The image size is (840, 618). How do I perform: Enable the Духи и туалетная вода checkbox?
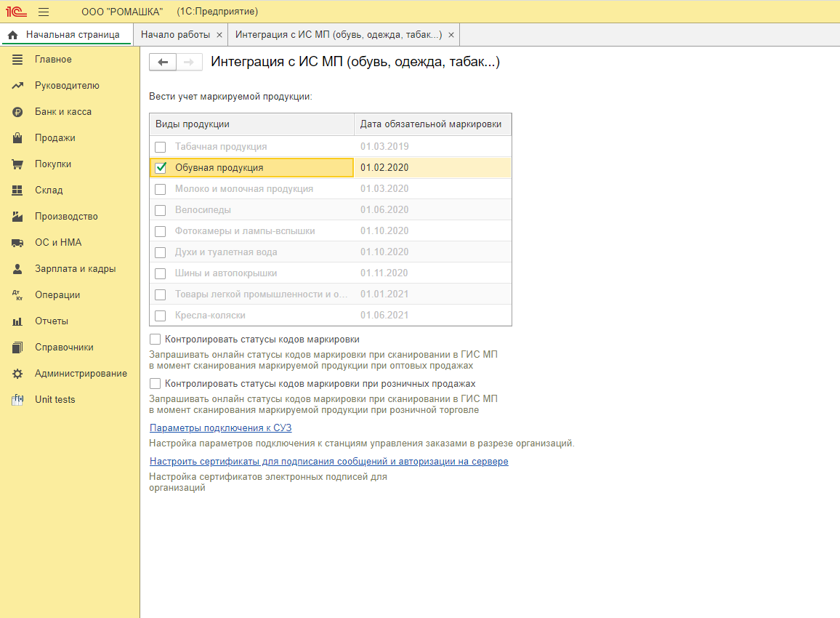coord(160,252)
